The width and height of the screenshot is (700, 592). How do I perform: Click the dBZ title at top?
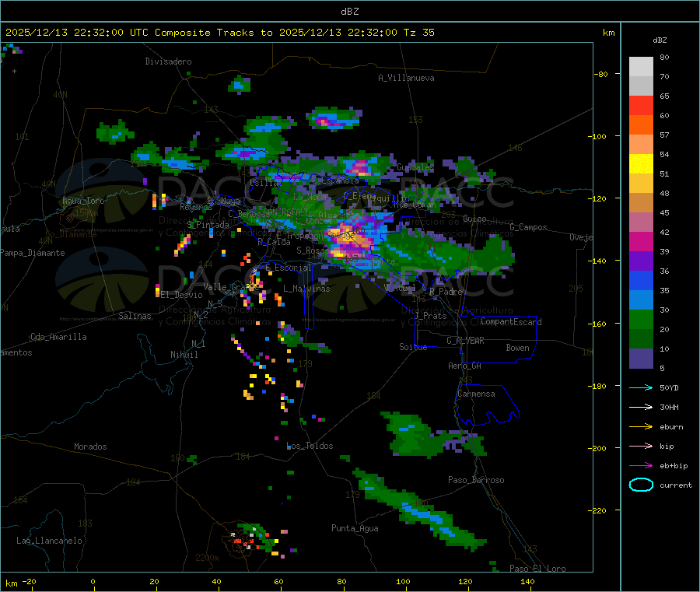349,11
